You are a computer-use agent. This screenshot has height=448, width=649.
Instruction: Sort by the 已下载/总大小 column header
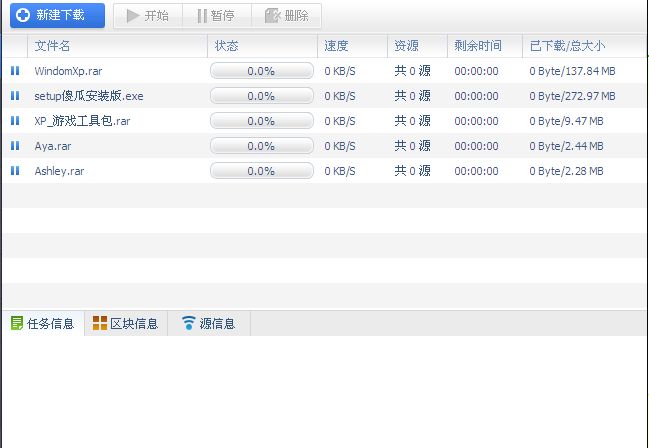tap(584, 46)
